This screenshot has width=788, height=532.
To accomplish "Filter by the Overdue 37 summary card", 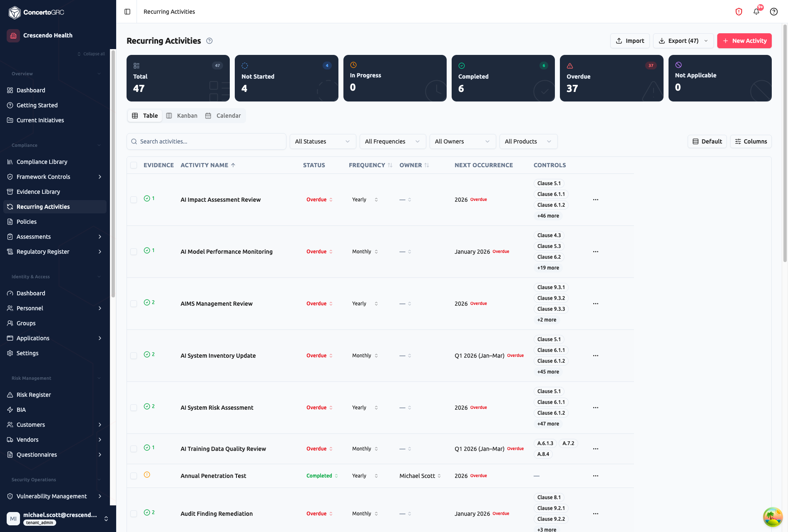I will (x=612, y=78).
